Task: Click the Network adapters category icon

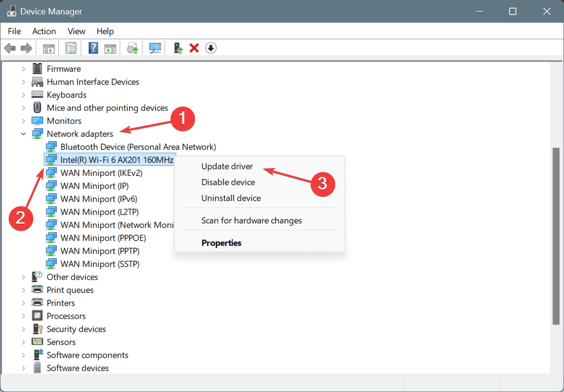Action: pyautogui.click(x=37, y=133)
